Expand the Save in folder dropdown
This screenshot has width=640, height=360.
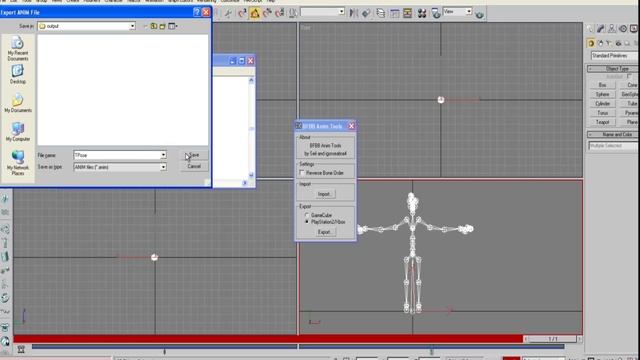[132, 26]
